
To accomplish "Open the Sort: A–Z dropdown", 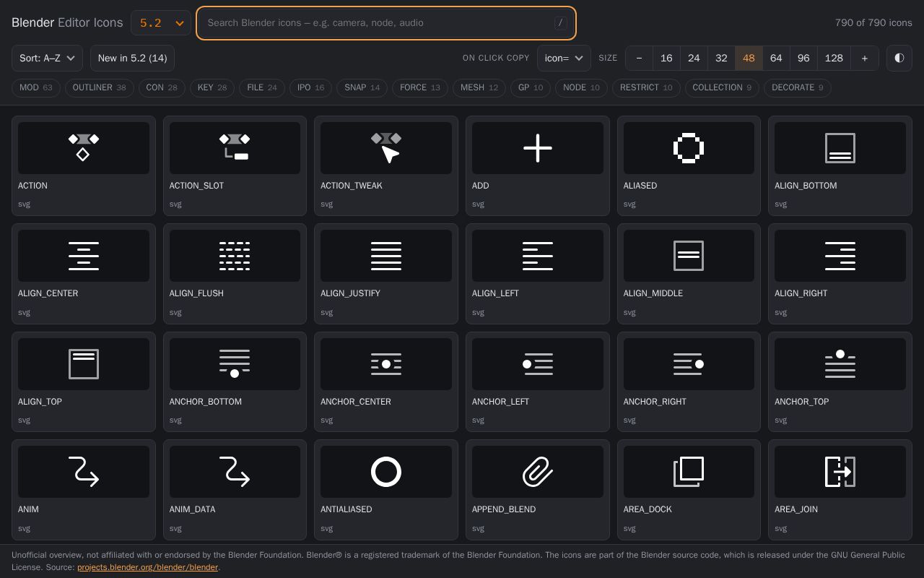I will [x=47, y=58].
